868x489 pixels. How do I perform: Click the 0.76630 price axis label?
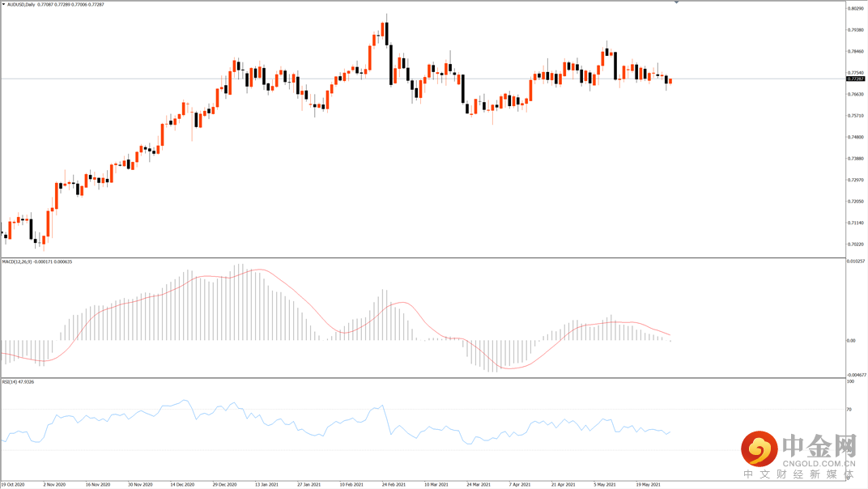pyautogui.click(x=855, y=95)
